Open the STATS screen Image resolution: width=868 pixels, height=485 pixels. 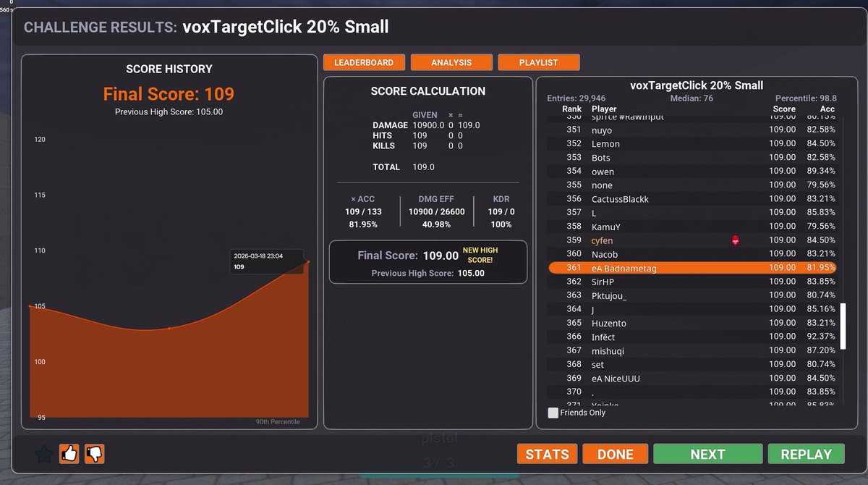pos(547,454)
